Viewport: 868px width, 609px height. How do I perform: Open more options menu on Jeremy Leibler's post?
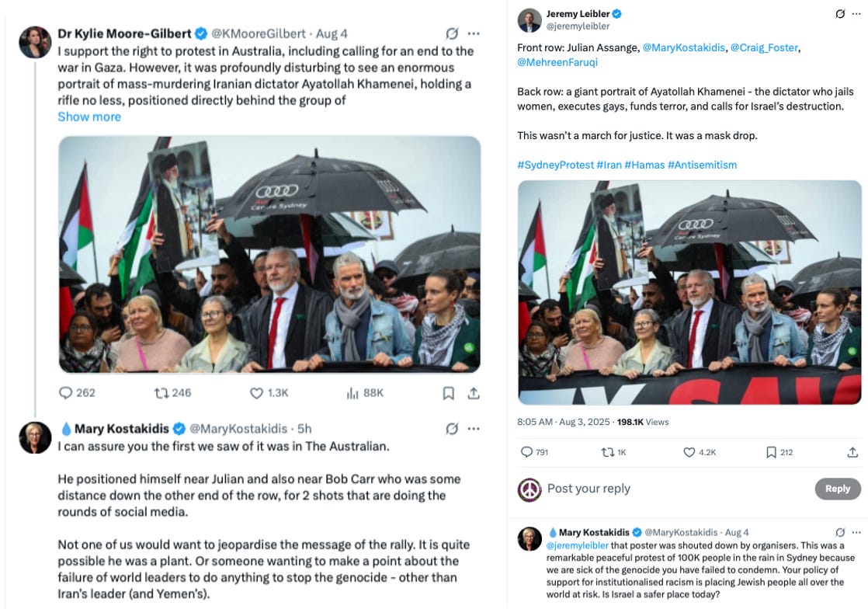tap(856, 14)
